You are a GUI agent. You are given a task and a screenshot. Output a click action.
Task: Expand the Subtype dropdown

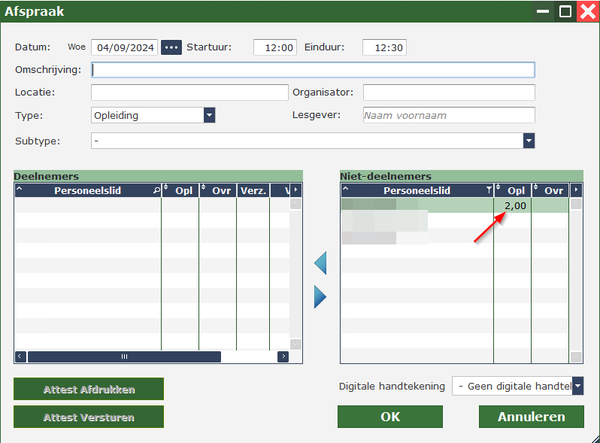(x=529, y=141)
